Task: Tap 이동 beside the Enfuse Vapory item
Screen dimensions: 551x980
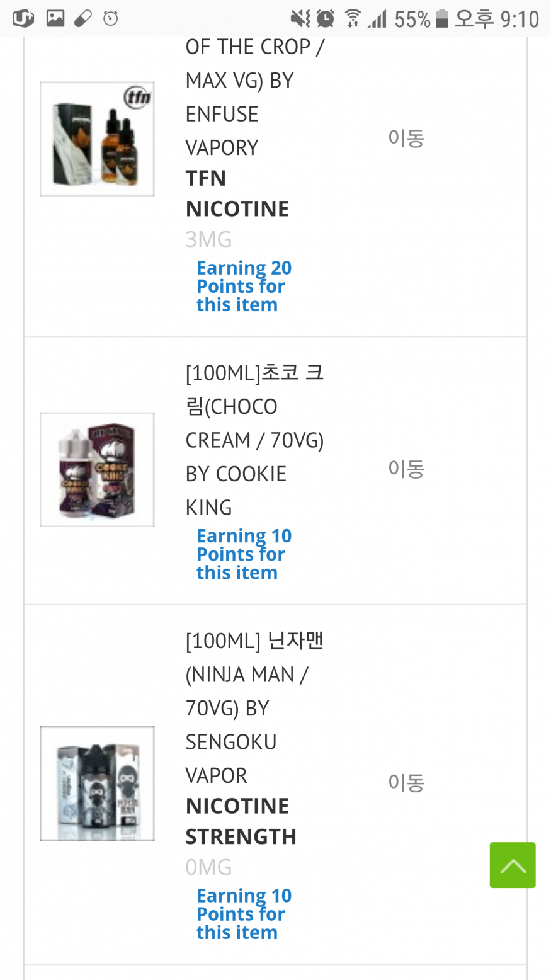Action: coord(406,138)
